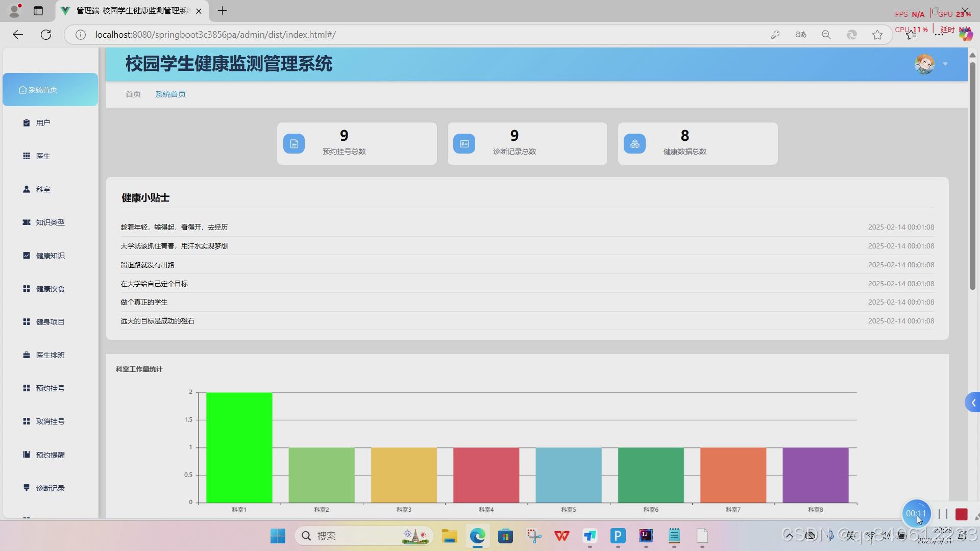Open the 用户 user management section icon

click(x=26, y=122)
